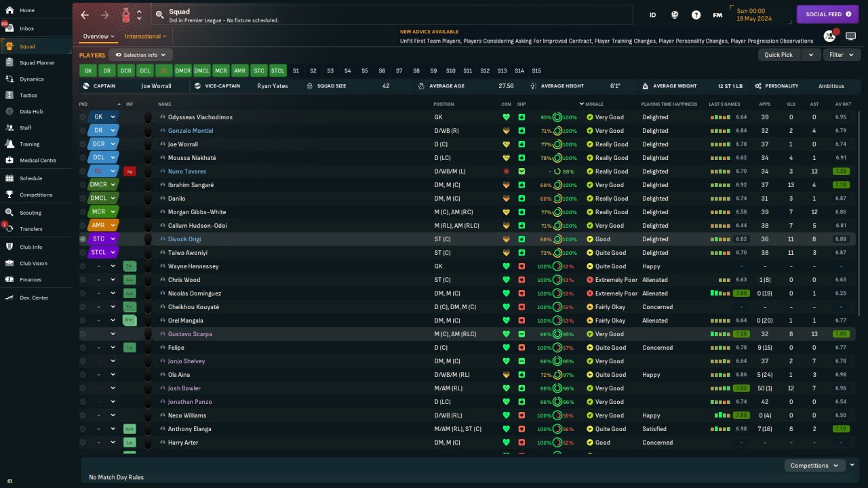Screen dimensions: 868x488
Task: Click the red club badge in the header
Action: [126, 15]
